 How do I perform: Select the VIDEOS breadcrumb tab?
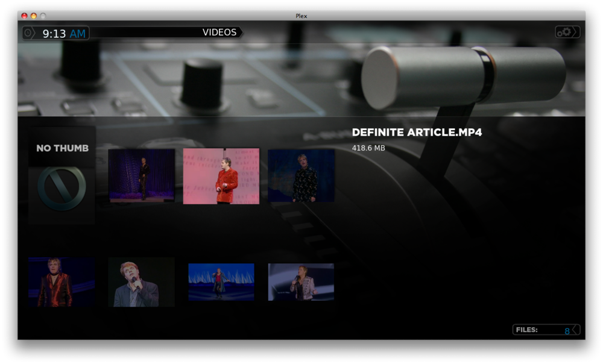coord(219,33)
